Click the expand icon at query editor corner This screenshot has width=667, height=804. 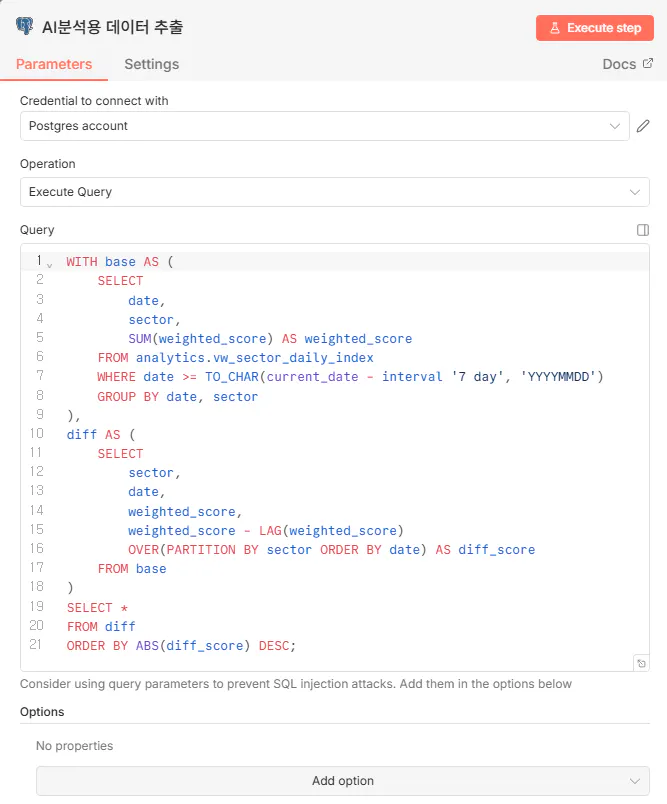click(x=640, y=663)
